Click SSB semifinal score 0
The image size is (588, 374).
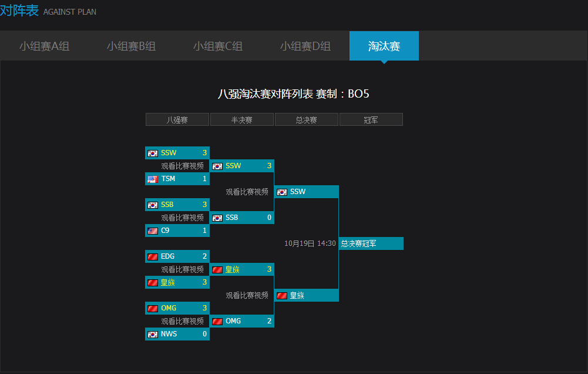[269, 218]
